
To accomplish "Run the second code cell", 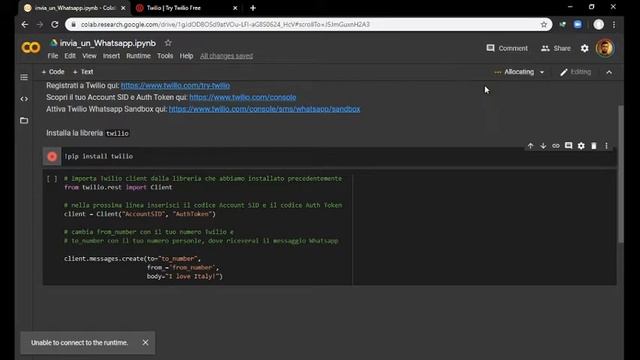I will 52,178.
